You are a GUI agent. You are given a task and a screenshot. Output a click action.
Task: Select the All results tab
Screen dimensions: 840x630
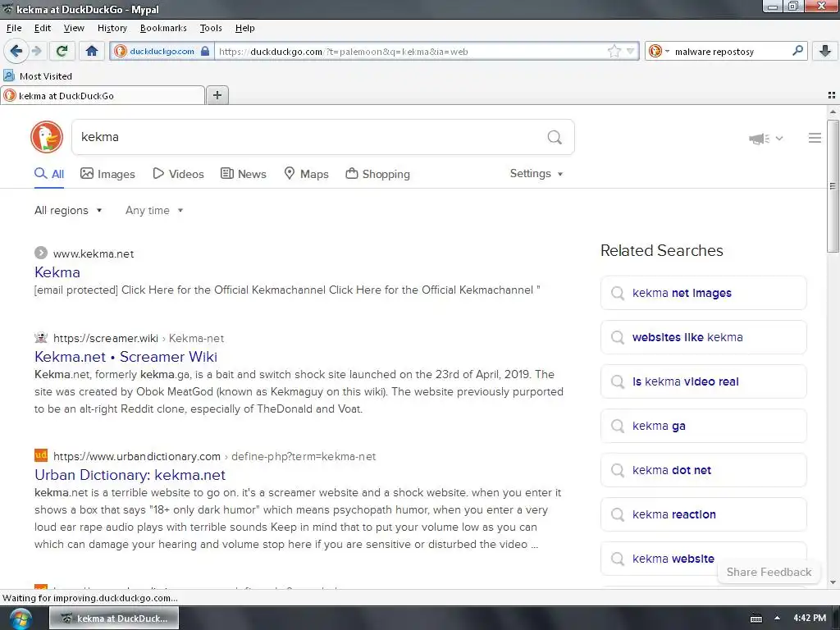tap(49, 174)
